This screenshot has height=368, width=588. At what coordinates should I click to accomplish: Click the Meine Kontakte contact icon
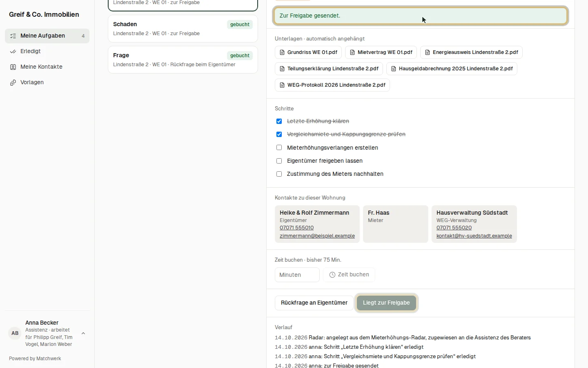13,67
